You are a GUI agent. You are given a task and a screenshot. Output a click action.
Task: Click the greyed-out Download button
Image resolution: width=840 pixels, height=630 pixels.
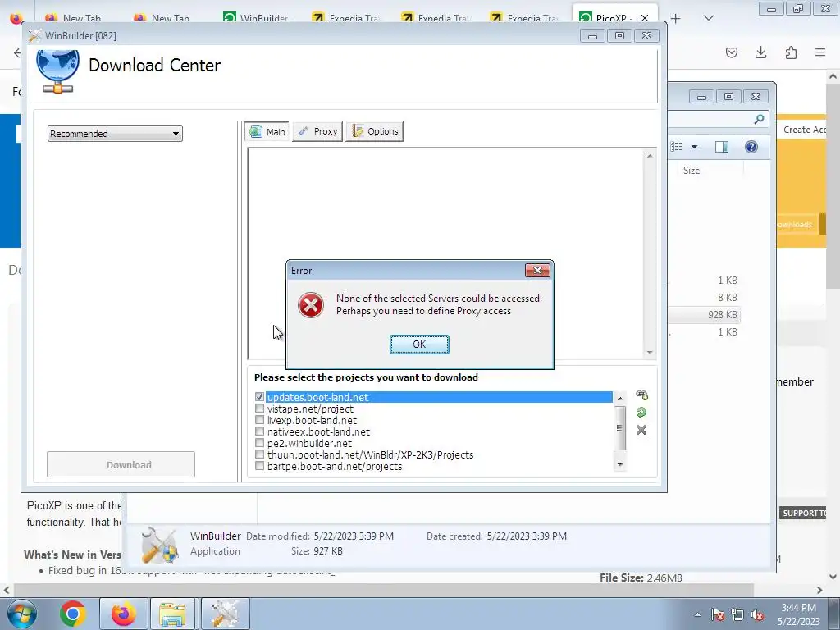121,464
